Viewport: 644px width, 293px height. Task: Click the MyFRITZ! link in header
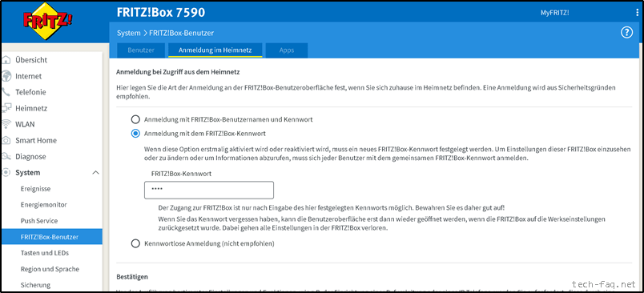[x=554, y=13]
